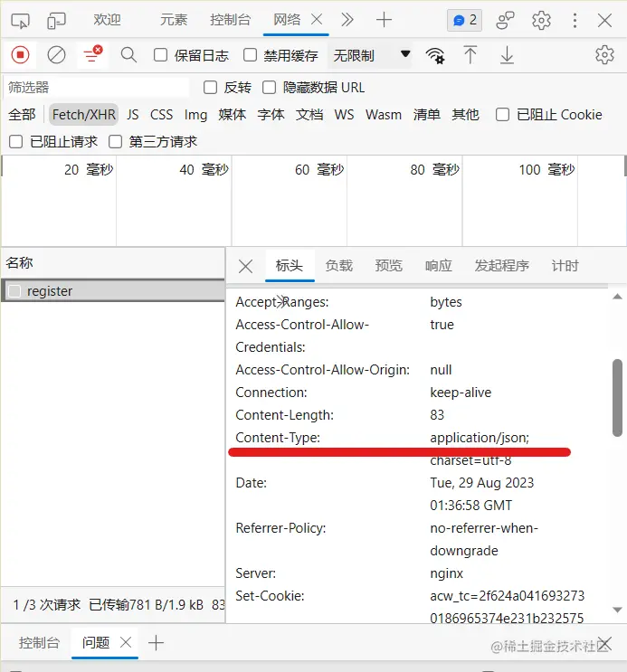The width and height of the screenshot is (627, 672).
Task: Enable 禁用缓存 checkbox
Action: tap(250, 55)
